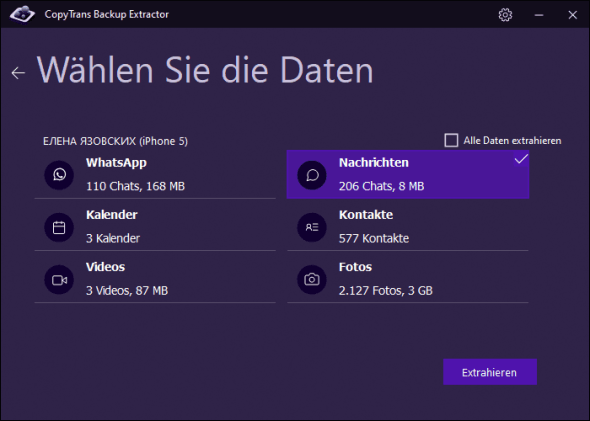Click the '3 Videos, 87 MB' text
This screenshot has height=421, width=590.
127,290
